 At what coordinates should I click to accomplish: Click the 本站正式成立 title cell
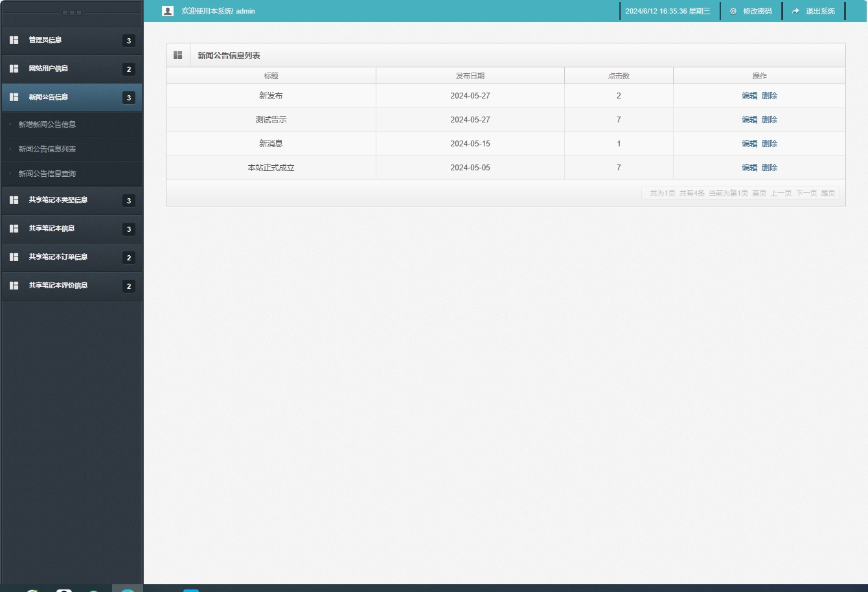pos(271,168)
